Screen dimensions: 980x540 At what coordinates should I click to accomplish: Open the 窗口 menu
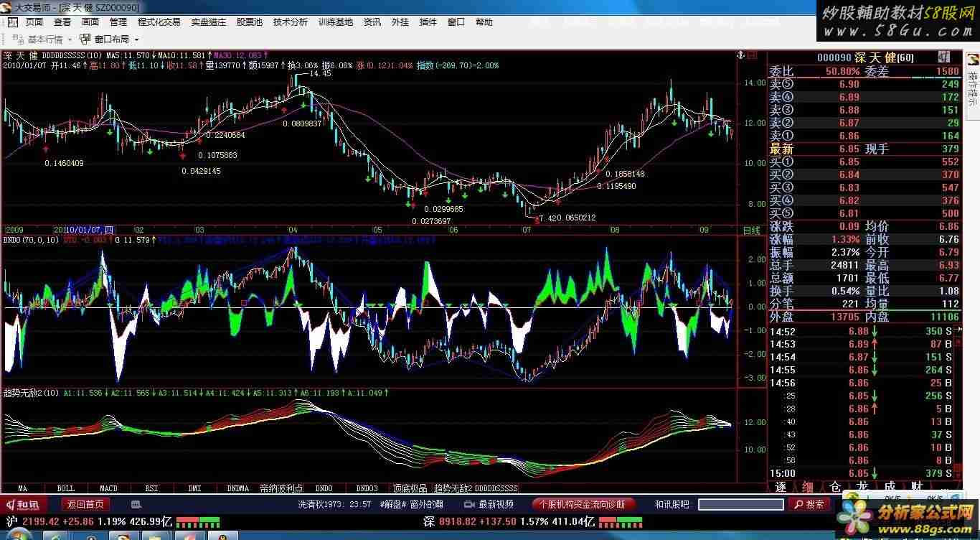coord(456,22)
